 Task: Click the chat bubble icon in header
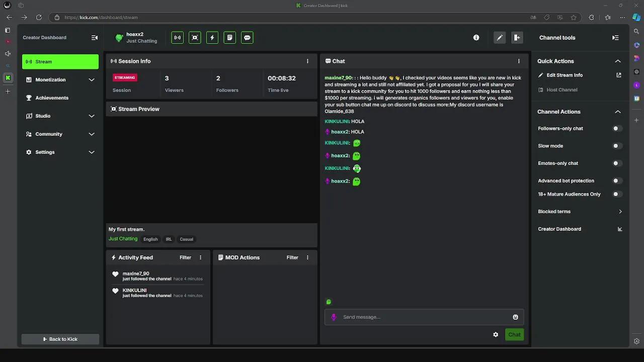pos(247,38)
